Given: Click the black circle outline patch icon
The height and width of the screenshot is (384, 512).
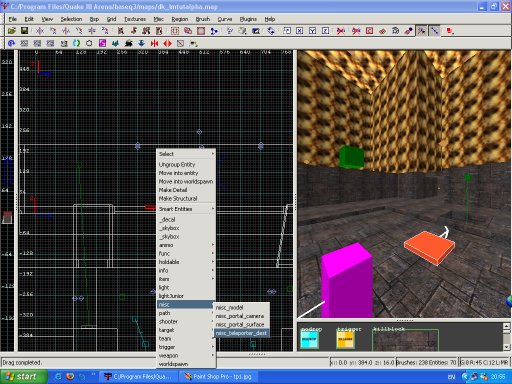Looking at the screenshot, I should [x=89, y=43].
